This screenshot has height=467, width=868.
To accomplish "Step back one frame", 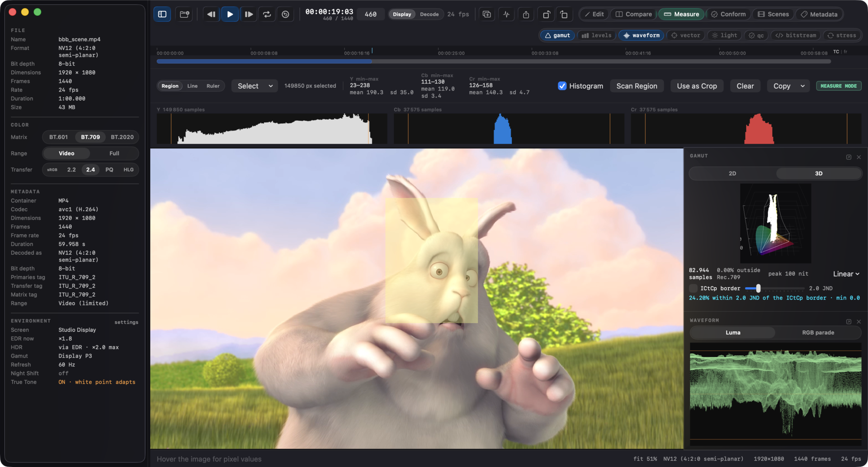I will click(x=211, y=14).
